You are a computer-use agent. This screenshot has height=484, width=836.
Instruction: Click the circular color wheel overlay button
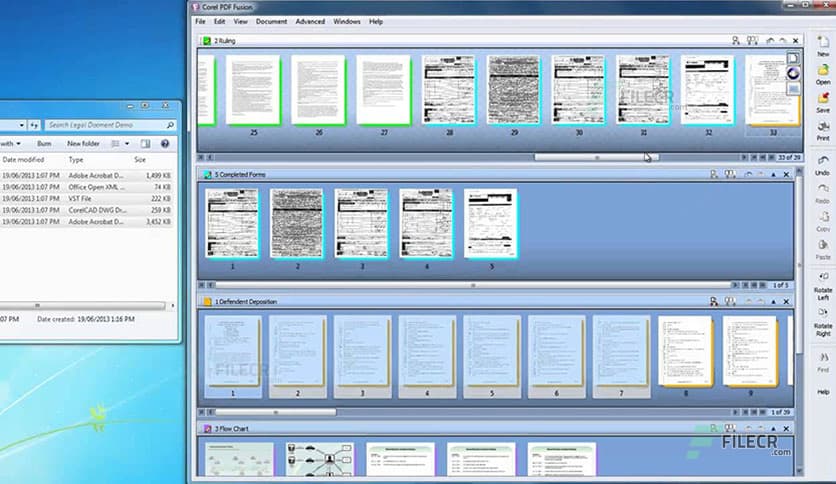[793, 74]
